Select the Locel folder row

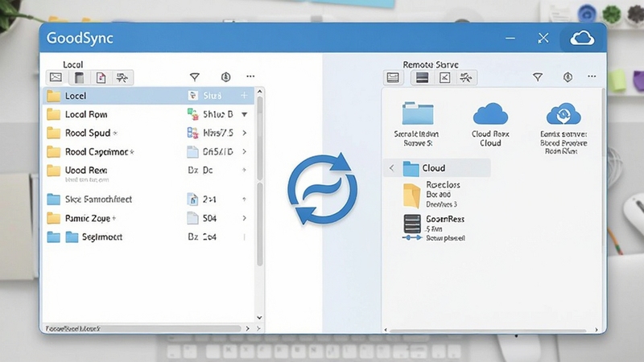(x=148, y=96)
